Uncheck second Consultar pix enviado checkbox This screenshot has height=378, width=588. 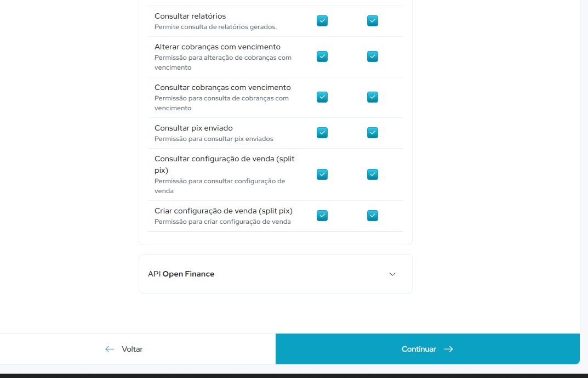(x=373, y=133)
